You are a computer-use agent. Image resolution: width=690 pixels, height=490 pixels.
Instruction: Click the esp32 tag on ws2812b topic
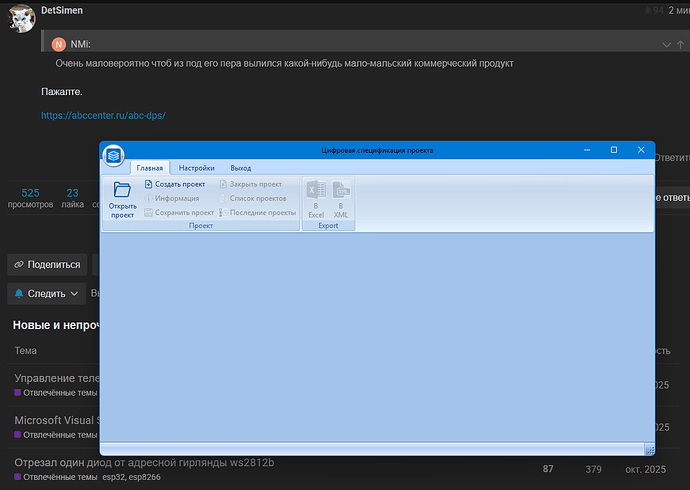point(113,477)
